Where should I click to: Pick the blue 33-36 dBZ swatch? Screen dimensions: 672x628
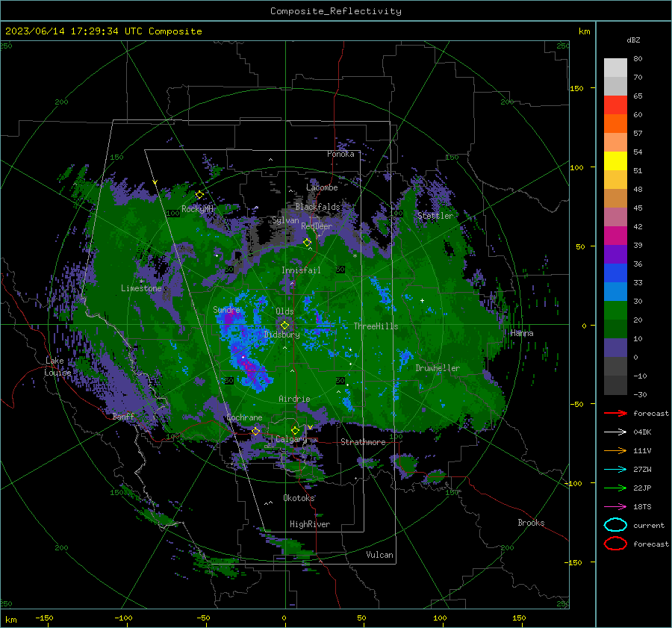615,273
